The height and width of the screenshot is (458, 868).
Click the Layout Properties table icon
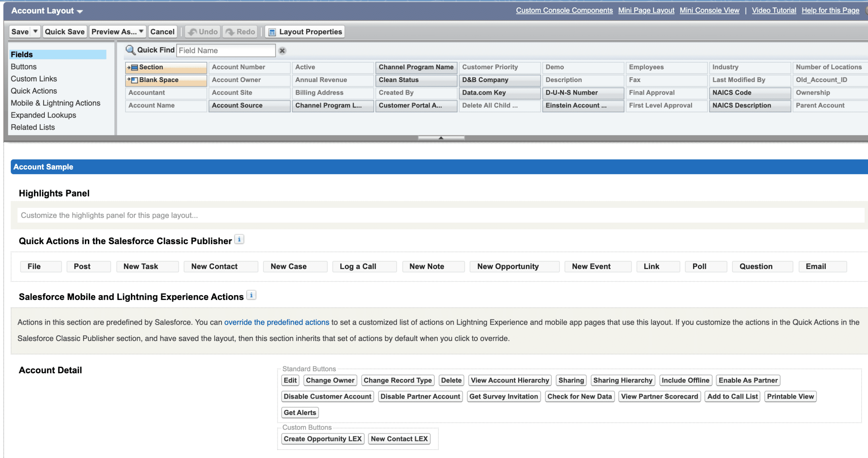[272, 32]
